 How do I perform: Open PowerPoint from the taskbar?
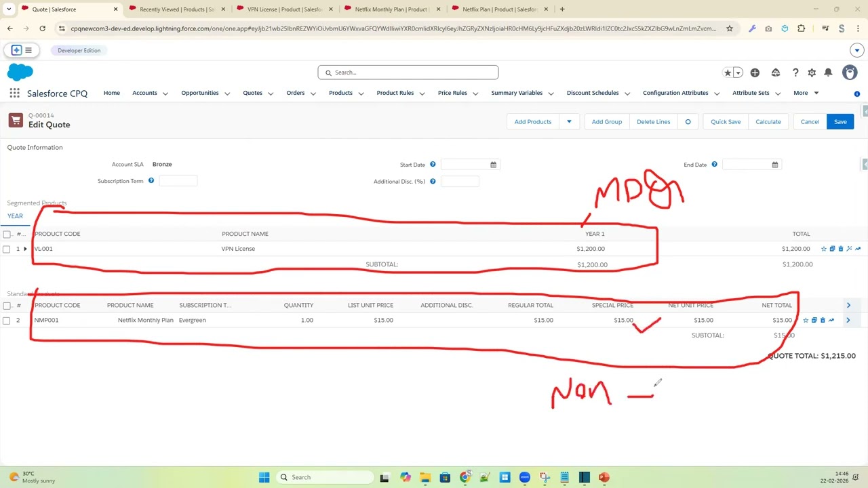(x=604, y=477)
